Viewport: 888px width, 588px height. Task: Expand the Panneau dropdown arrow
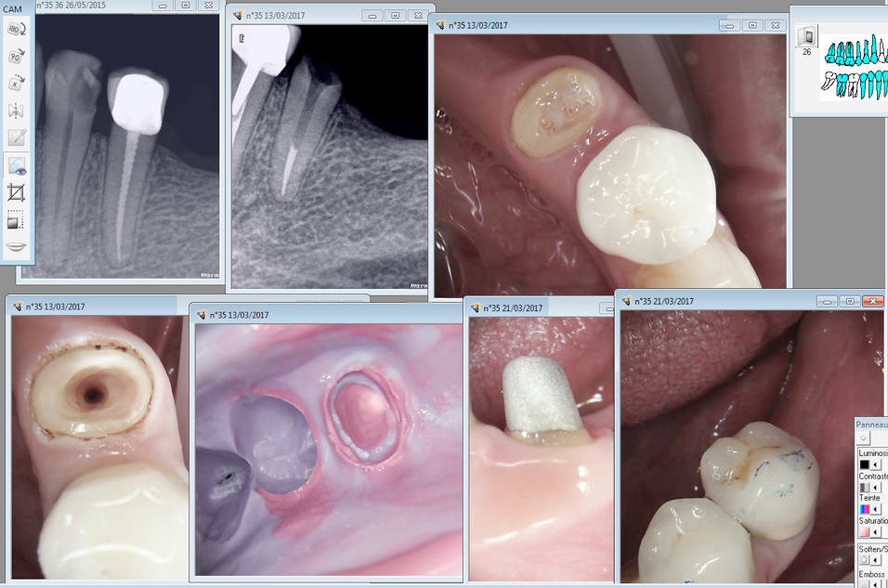pyautogui.click(x=863, y=438)
